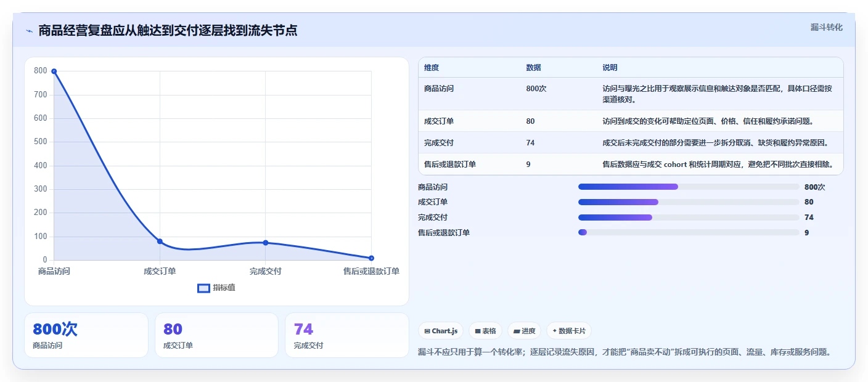Click the 800次 value beside progress bar
The width and height of the screenshot is (868, 382).
pyautogui.click(x=814, y=187)
